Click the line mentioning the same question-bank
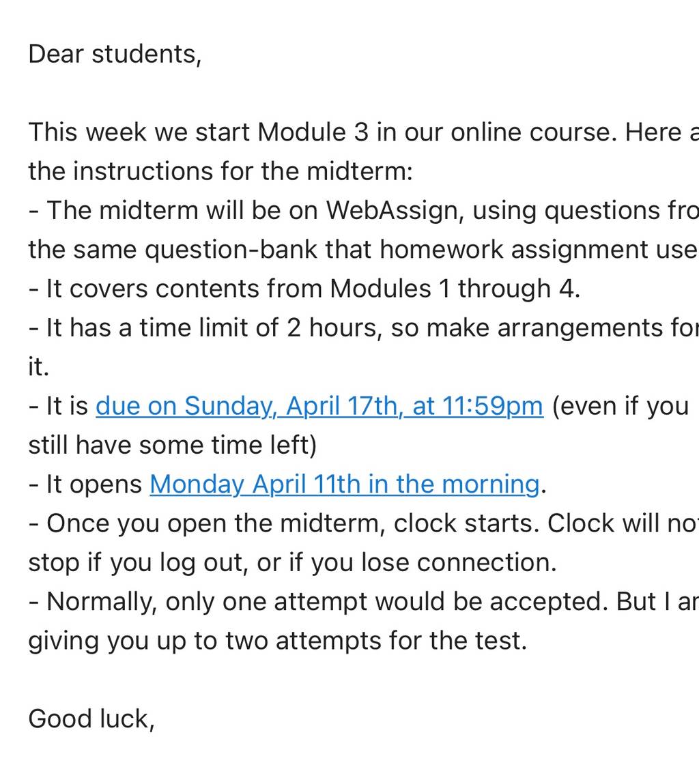The height and width of the screenshot is (784, 699). pyautogui.click(x=364, y=250)
